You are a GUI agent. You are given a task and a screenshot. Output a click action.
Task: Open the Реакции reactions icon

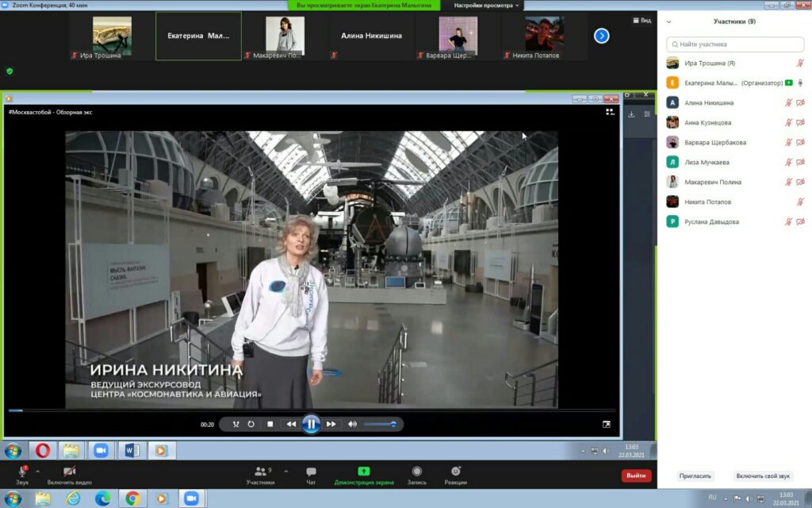(x=455, y=474)
